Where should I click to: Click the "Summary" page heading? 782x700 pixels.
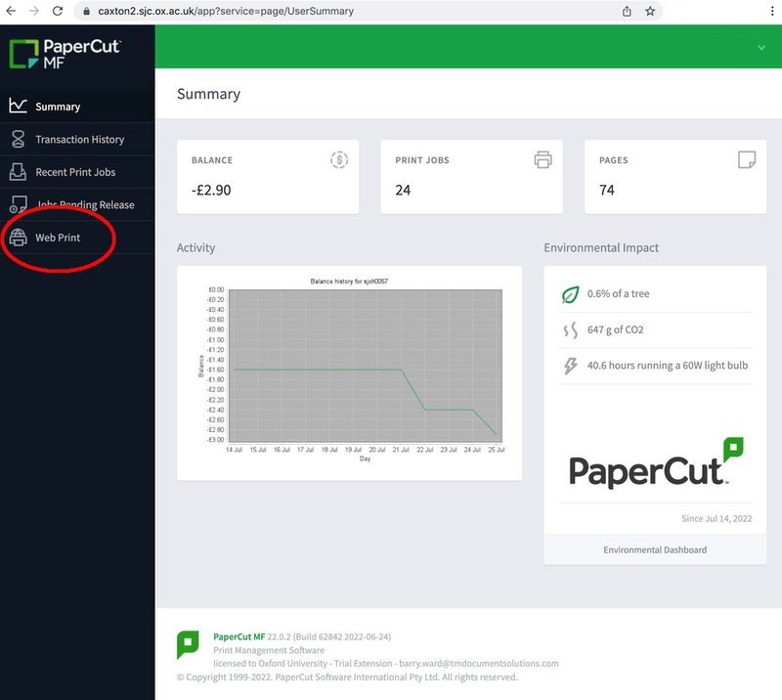click(x=208, y=94)
